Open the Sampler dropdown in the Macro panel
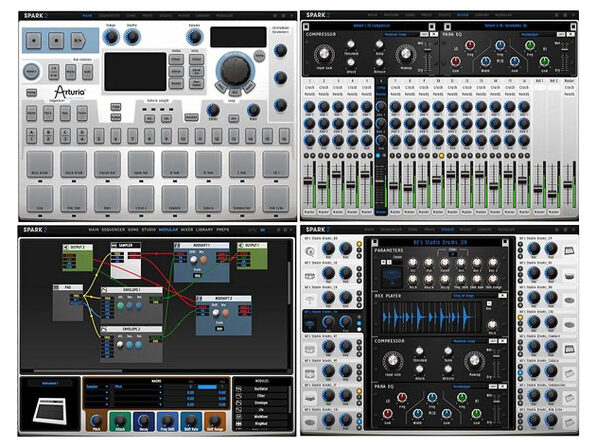 click(97, 387)
